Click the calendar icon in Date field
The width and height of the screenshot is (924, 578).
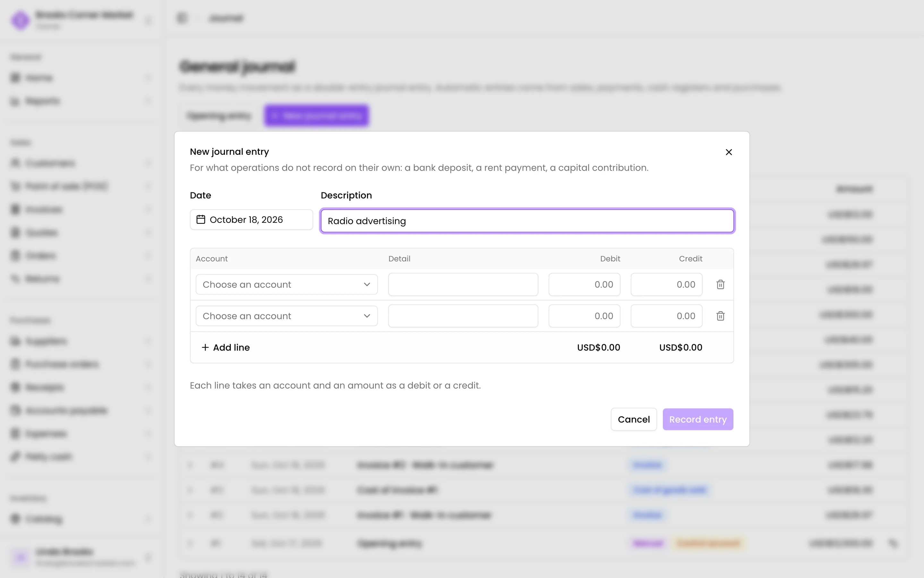click(201, 219)
